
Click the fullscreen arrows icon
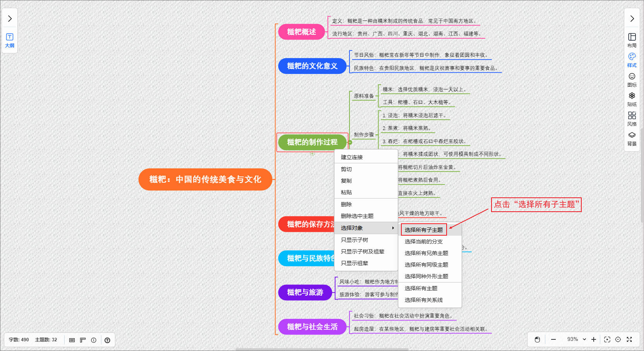tap(629, 339)
